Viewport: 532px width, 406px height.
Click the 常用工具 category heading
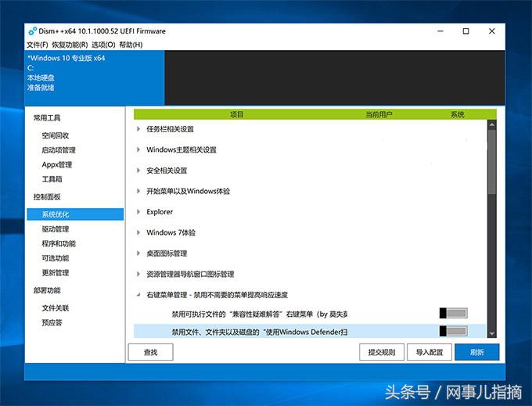tap(47, 118)
